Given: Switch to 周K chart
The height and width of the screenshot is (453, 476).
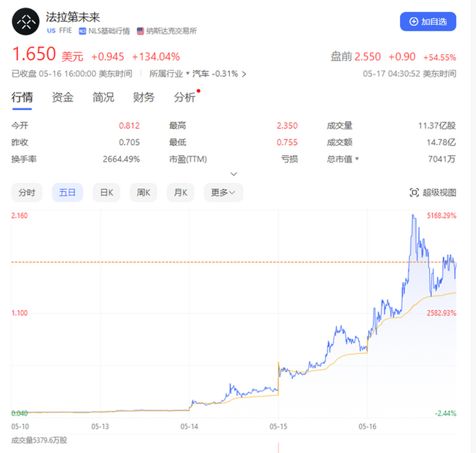Looking at the screenshot, I should point(143,193).
